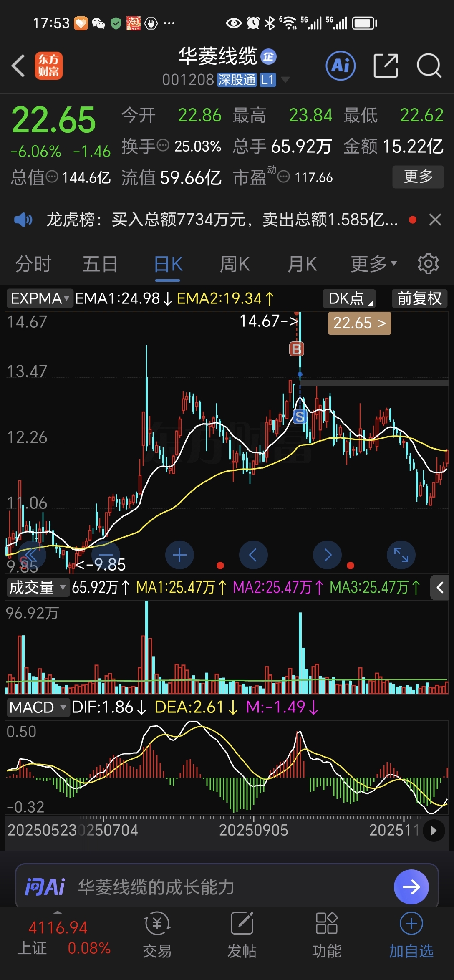Tap the DIF:1.86 MACD value

[x=109, y=707]
